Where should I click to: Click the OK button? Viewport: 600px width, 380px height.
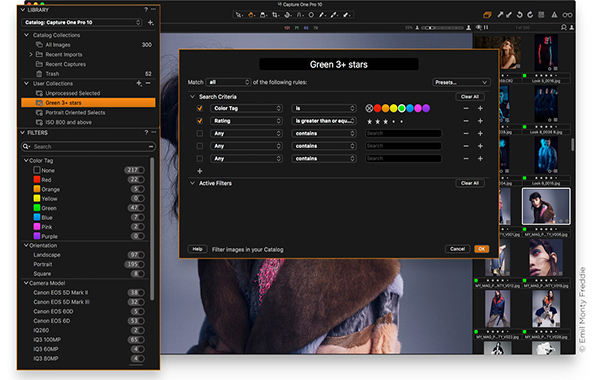point(481,249)
